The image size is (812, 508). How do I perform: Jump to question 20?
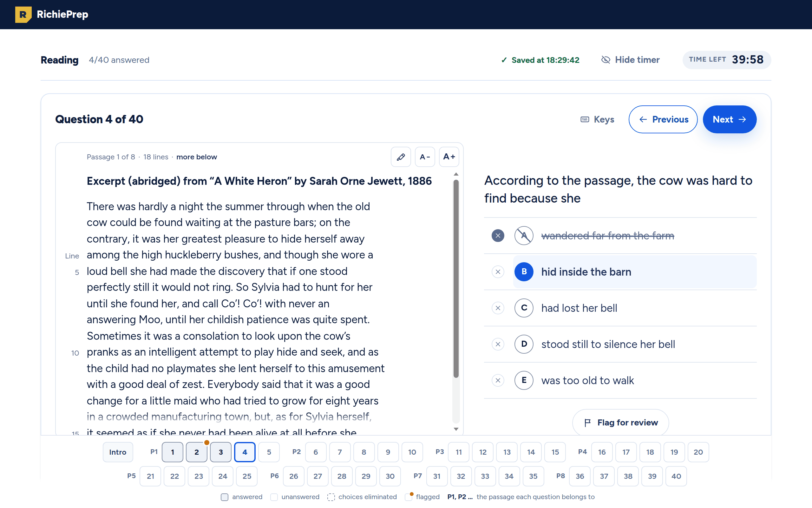(698, 452)
